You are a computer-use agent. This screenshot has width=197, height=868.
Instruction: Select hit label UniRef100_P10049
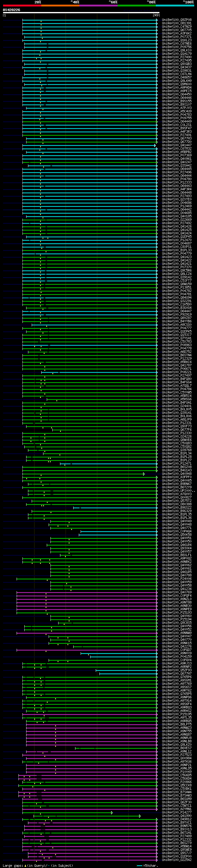tap(177, 772)
